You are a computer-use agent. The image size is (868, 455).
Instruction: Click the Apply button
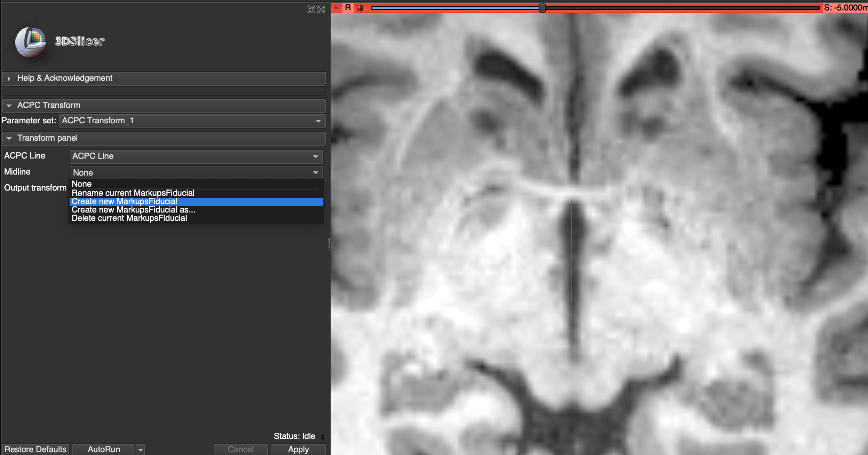298,449
